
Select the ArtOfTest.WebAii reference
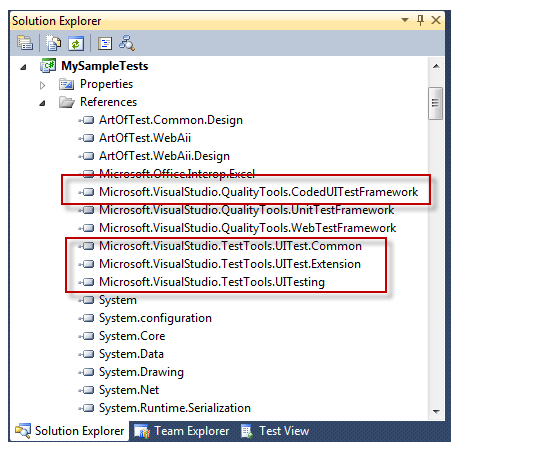(145, 138)
